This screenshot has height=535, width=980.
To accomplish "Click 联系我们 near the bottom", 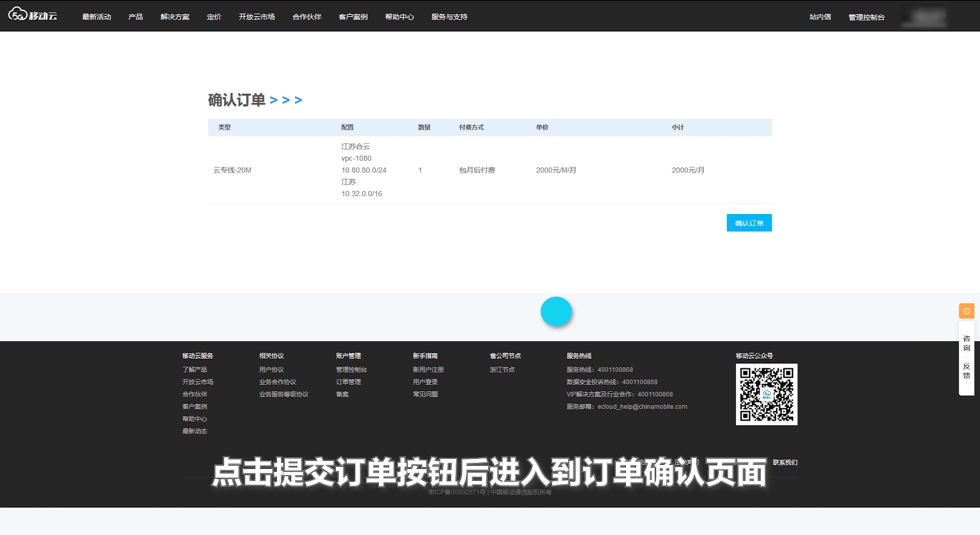I will click(x=784, y=462).
